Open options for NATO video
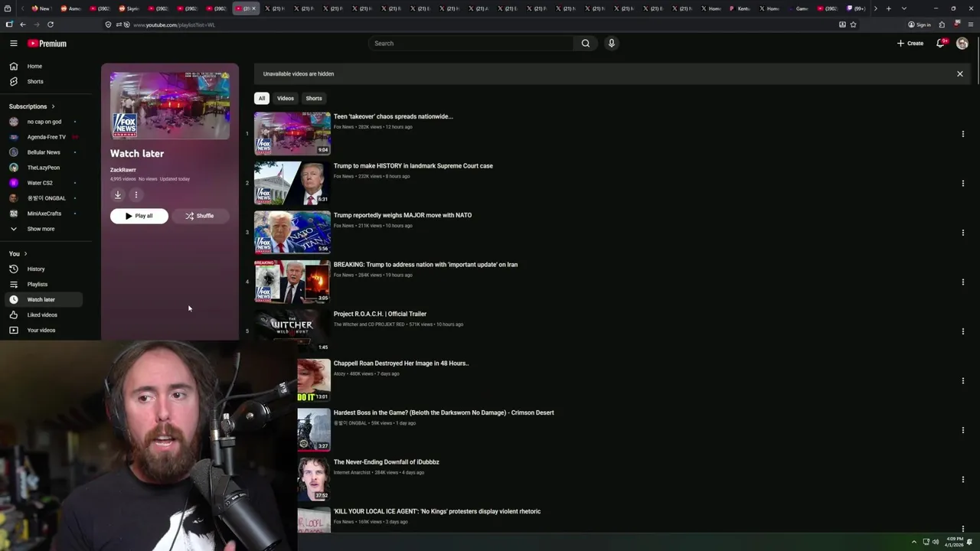Screen dimensions: 980x551 click(962, 233)
